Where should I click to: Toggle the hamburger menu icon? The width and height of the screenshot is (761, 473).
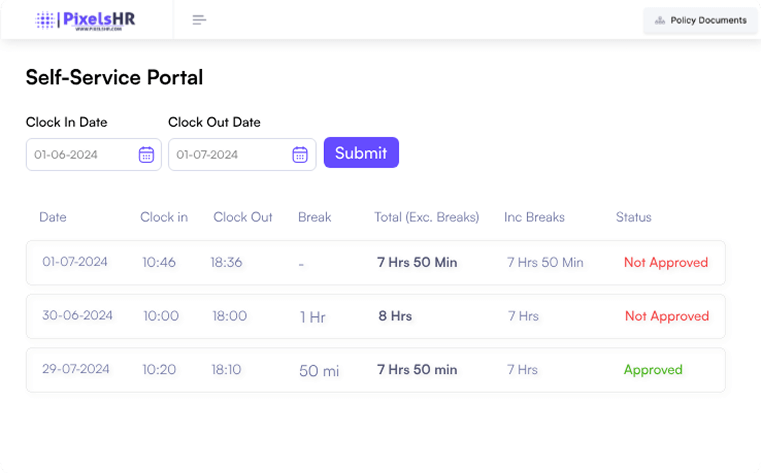199,20
